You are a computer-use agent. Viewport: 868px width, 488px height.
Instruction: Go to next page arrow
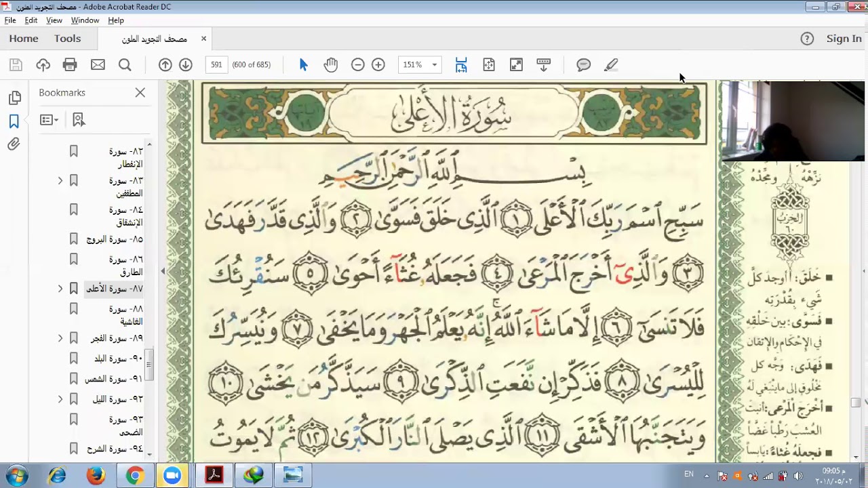186,65
